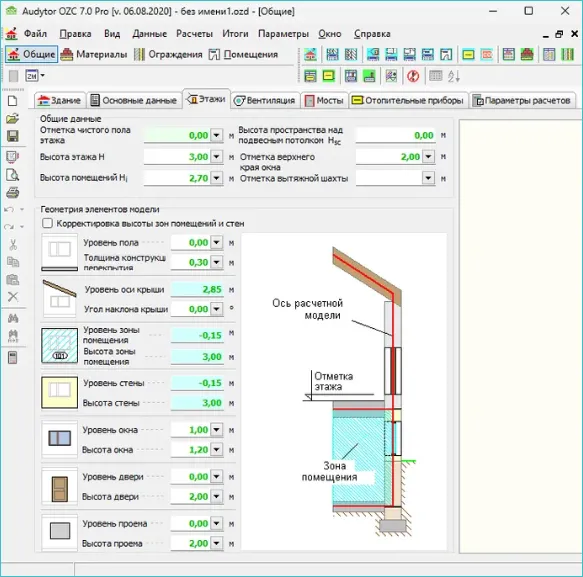Click the orange radiator toolbar icon
The height and width of the screenshot is (577, 583).
(487, 55)
